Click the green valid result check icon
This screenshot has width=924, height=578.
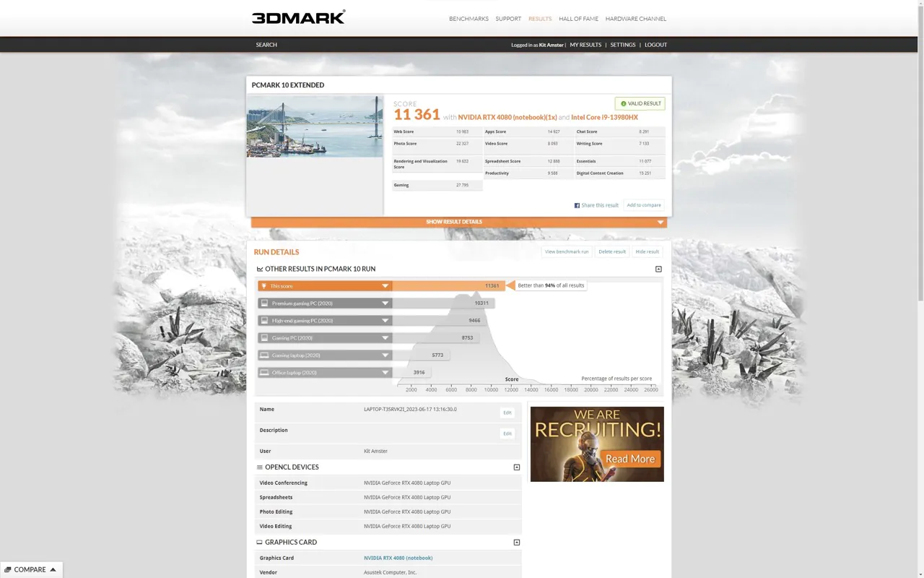coord(624,103)
